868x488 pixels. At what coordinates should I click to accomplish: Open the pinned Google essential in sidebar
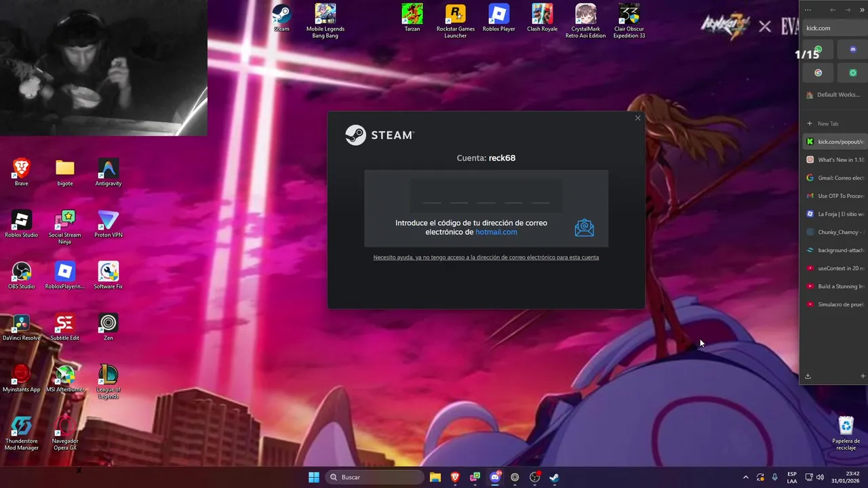pos(818,73)
